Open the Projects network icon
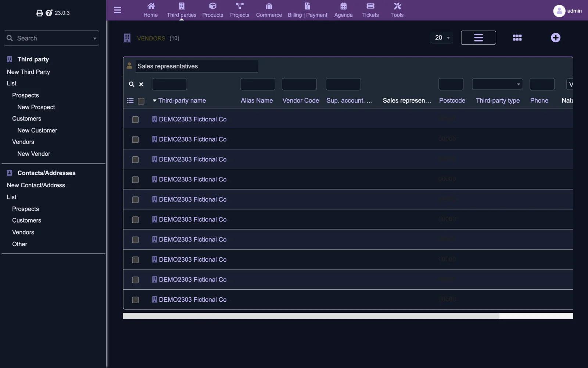The height and width of the screenshot is (368, 588). (x=240, y=6)
